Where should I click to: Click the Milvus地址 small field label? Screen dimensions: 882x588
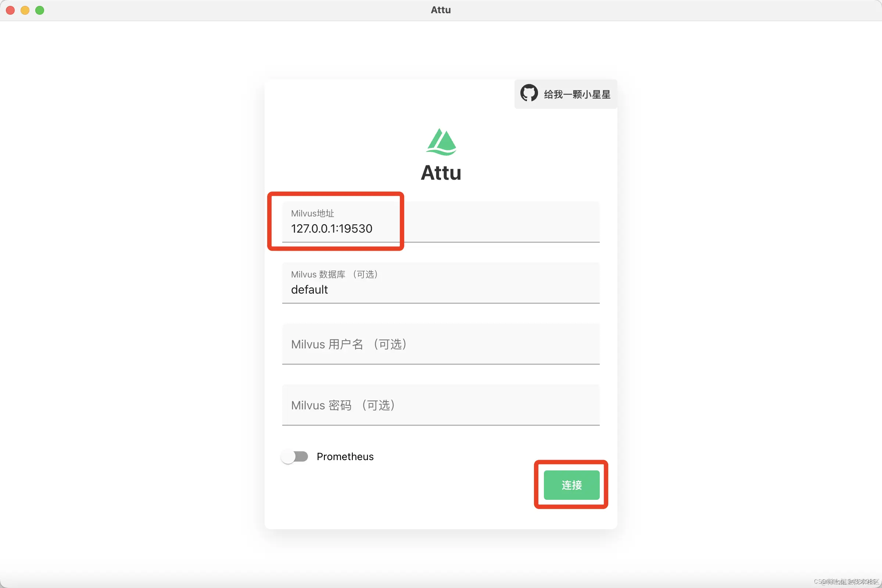click(312, 214)
